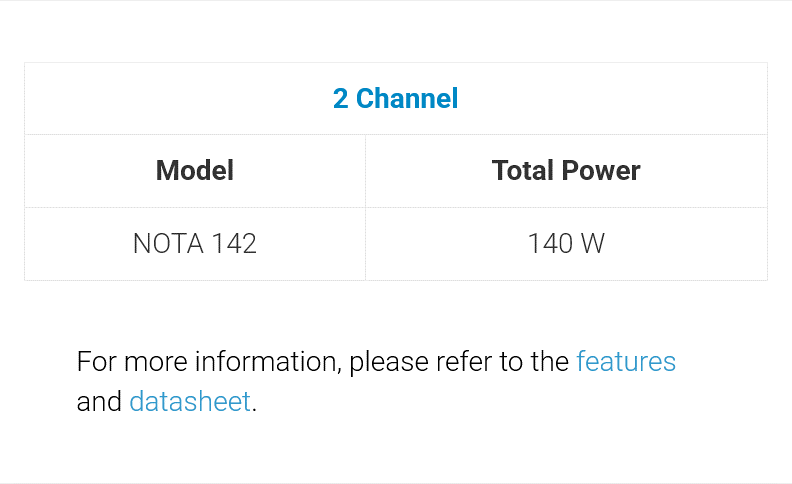Screen dimensions: 792x484
Task: Click the word 'Channel' in the heading
Action: click(x=407, y=99)
